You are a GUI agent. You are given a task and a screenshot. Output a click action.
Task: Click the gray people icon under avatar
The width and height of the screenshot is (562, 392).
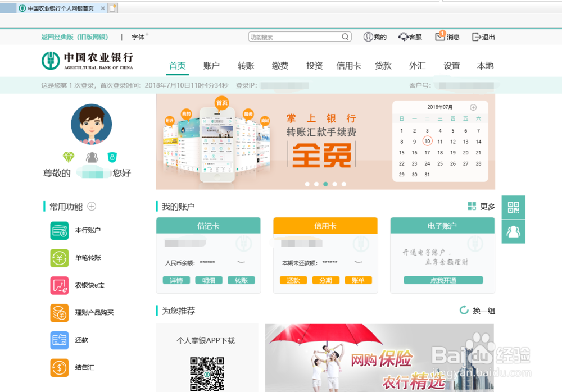click(x=92, y=157)
